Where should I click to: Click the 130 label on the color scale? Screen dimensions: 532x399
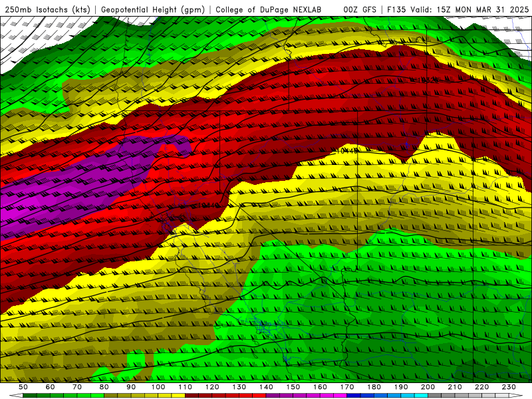click(239, 387)
